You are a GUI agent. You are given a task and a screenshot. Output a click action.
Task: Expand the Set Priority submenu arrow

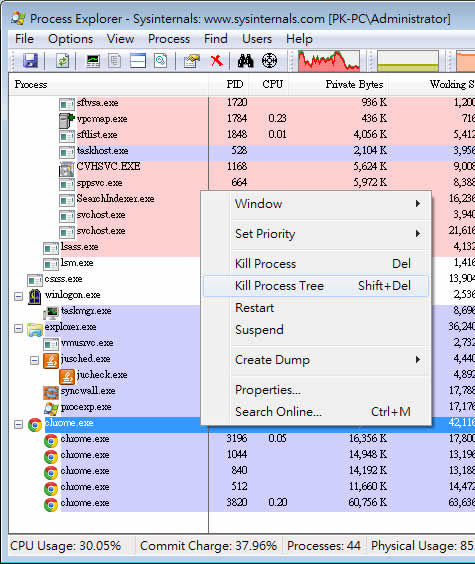[x=417, y=234]
